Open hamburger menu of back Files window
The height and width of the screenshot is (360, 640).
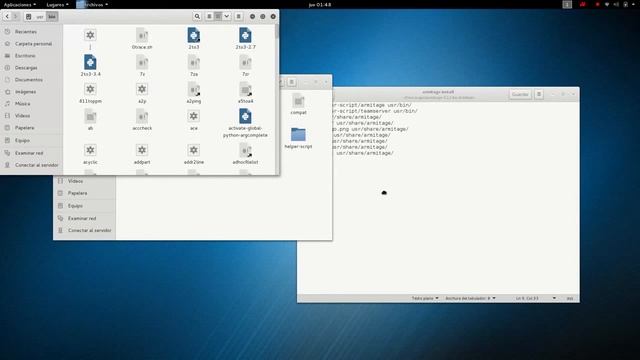[292, 82]
